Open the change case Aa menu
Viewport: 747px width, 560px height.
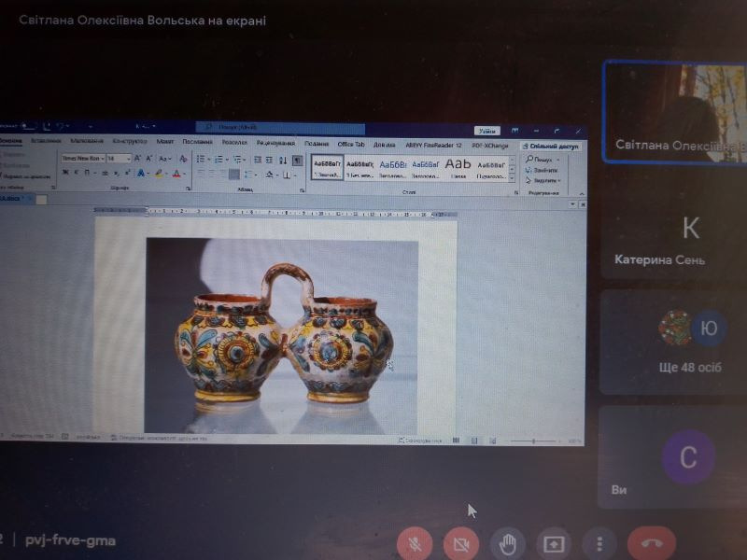(x=164, y=159)
